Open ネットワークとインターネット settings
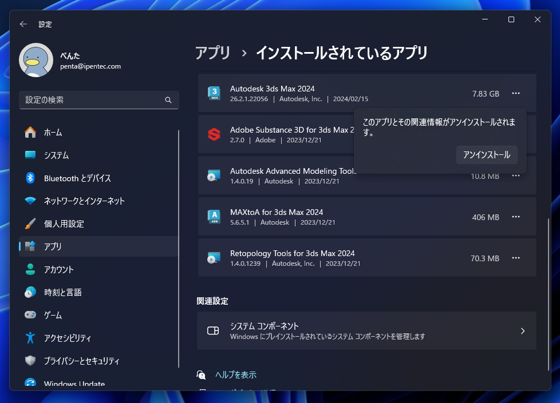Screen dimensions: 560x403 (98, 201)
